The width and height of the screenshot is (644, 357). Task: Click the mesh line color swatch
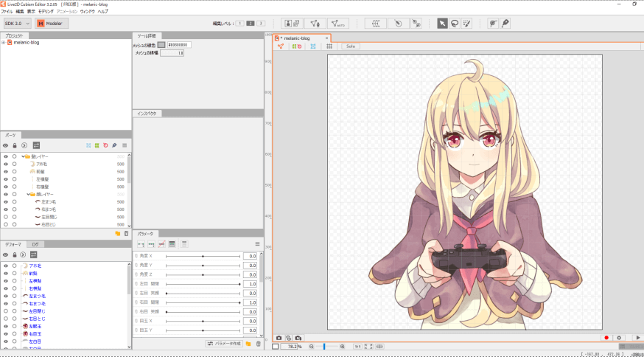pos(161,45)
